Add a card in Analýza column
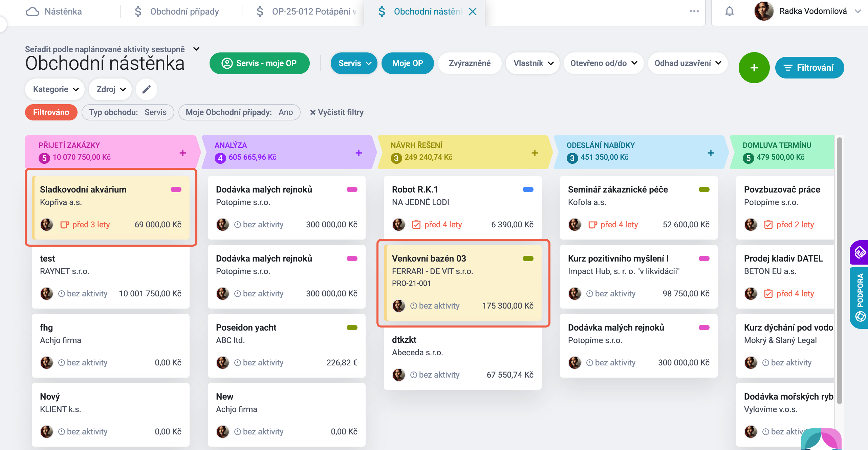 (359, 153)
